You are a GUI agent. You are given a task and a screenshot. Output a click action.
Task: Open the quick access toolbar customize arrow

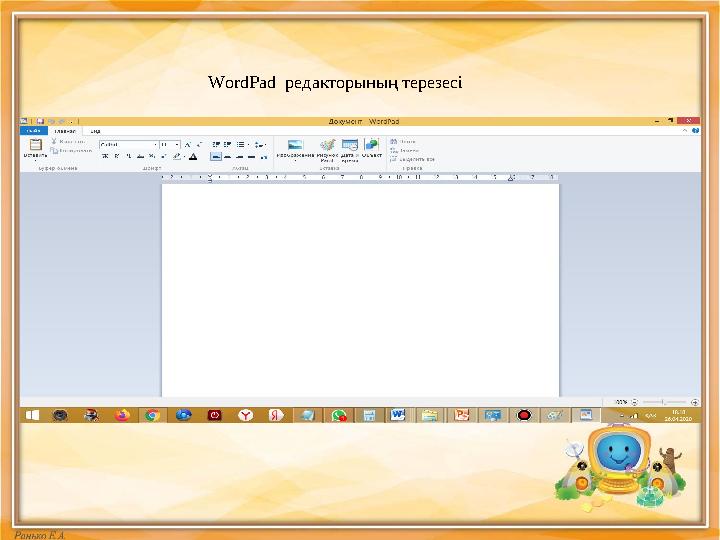pos(71,122)
